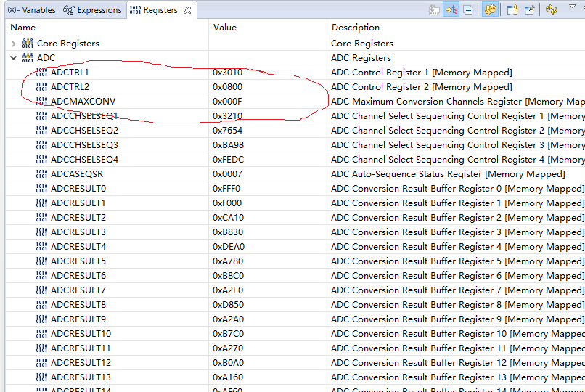The image size is (585, 392).
Task: Select the ADCRESULT13 register name
Action: [x=81, y=377]
